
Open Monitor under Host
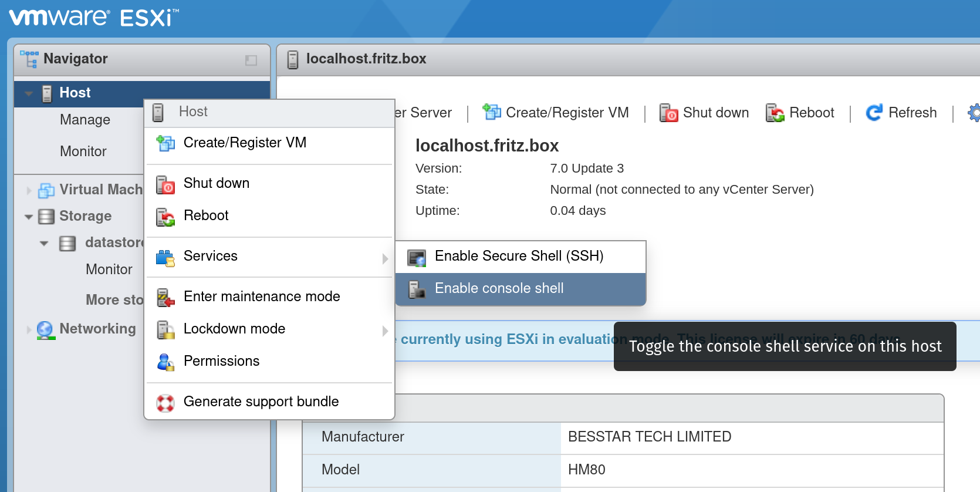pos(83,152)
